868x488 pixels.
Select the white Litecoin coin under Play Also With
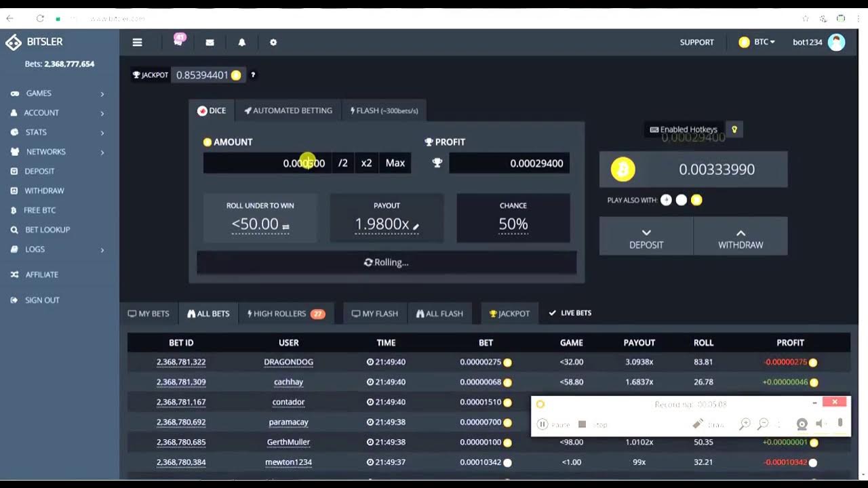(682, 200)
